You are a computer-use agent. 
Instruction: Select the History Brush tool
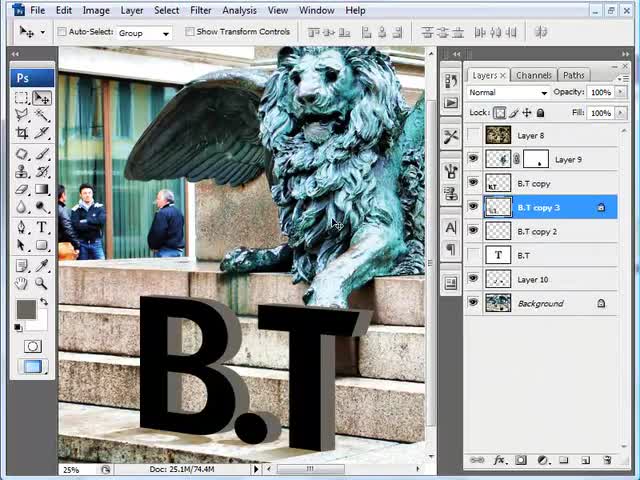click(42, 172)
